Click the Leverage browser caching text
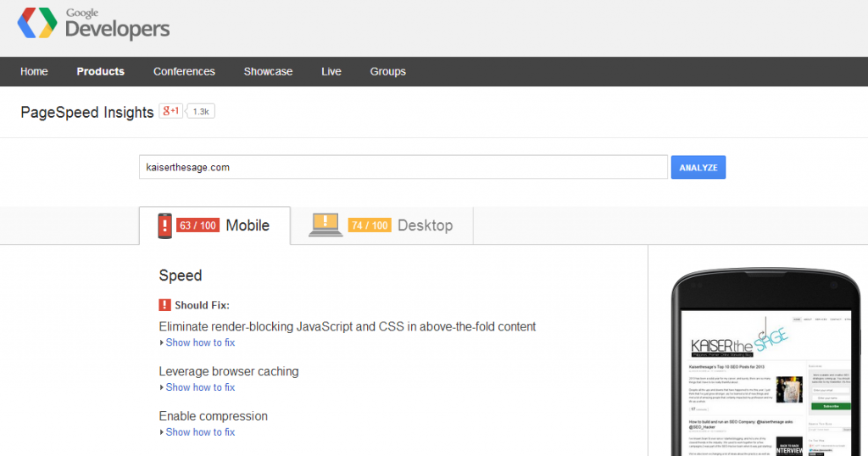Image resolution: width=868 pixels, height=456 pixels. pyautogui.click(x=229, y=371)
